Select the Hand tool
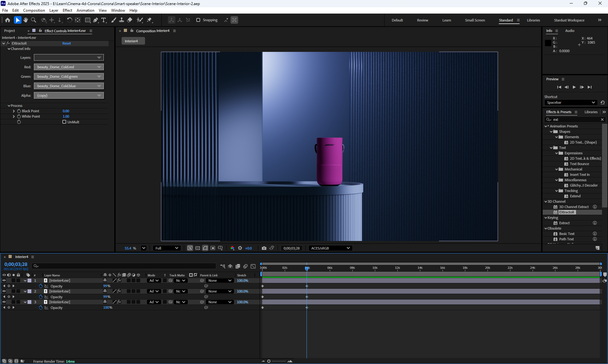The width and height of the screenshot is (608, 364). 26,20
